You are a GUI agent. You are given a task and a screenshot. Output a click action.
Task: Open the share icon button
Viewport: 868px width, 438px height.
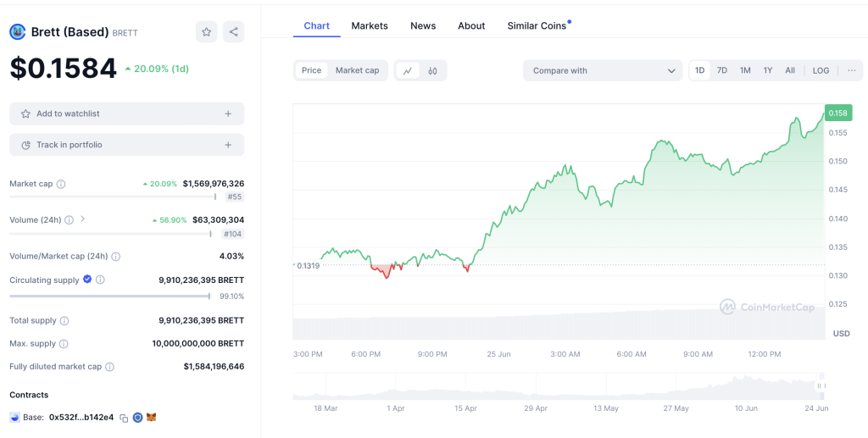[234, 32]
